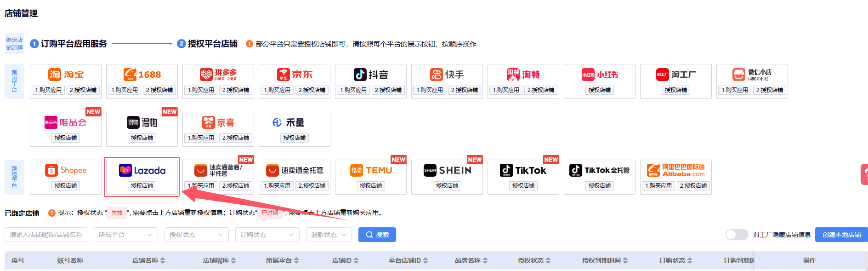Click the 搜索 button
This screenshot has width=868, height=271.
[377, 235]
